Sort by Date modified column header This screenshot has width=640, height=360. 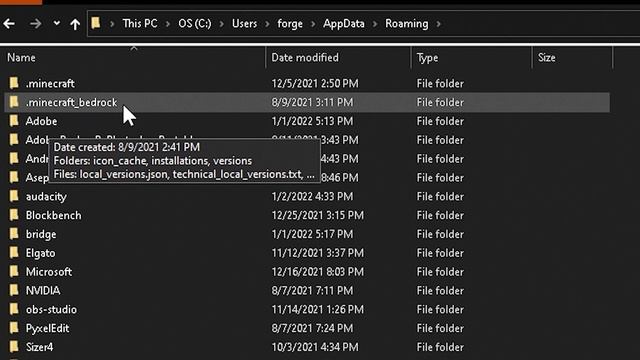point(338,58)
